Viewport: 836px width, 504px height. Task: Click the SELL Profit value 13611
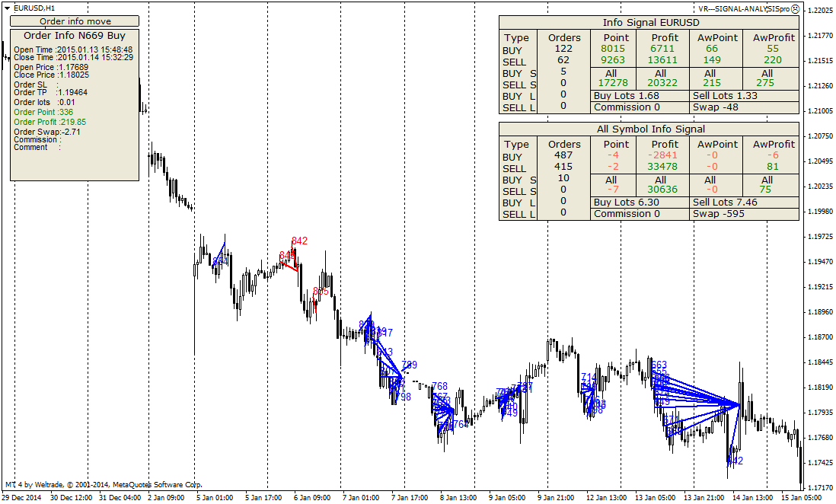click(x=662, y=59)
